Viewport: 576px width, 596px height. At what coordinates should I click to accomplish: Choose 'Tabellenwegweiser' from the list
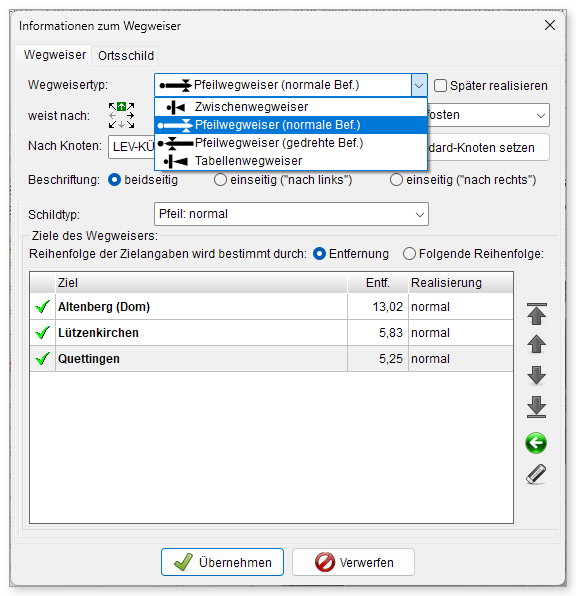pyautogui.click(x=291, y=161)
